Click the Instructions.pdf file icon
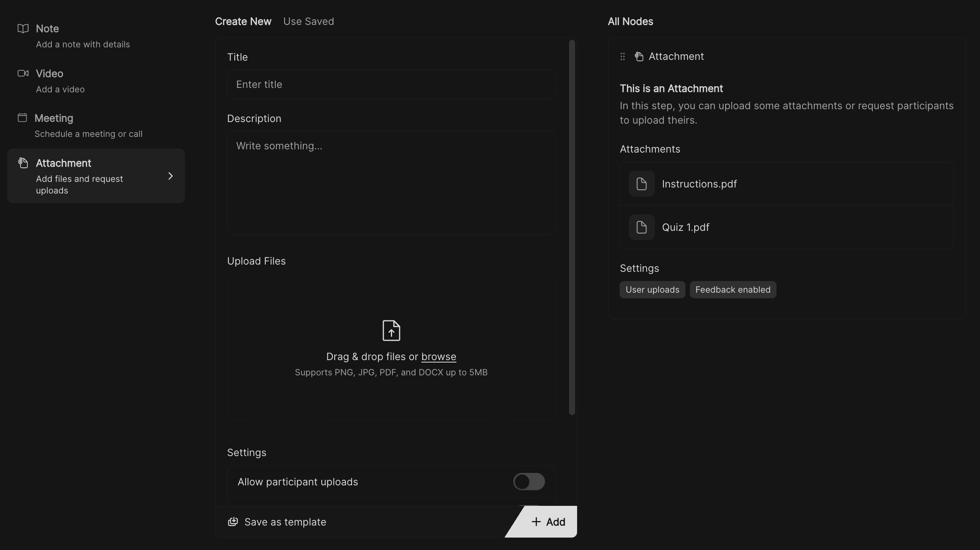The height and width of the screenshot is (550, 980). click(641, 184)
